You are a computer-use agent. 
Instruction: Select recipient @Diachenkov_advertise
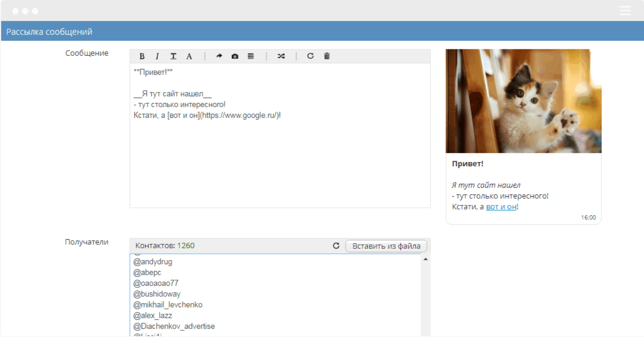[174, 326]
